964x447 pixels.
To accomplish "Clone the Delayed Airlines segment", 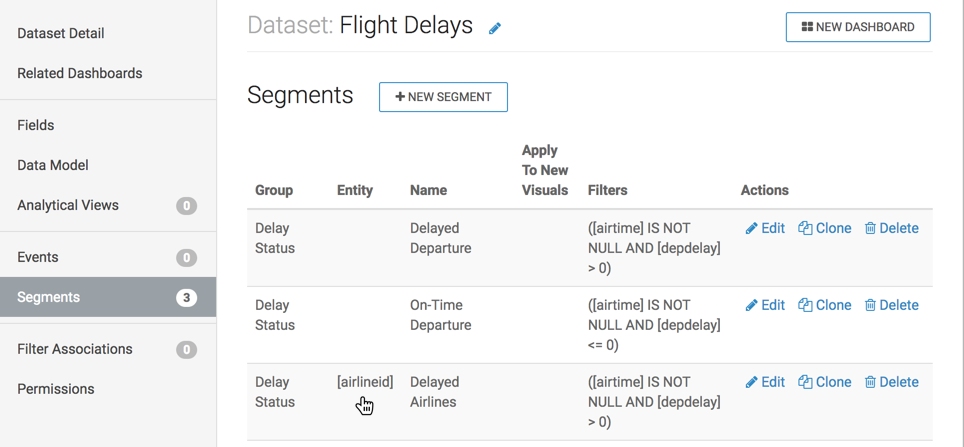I will tap(825, 382).
